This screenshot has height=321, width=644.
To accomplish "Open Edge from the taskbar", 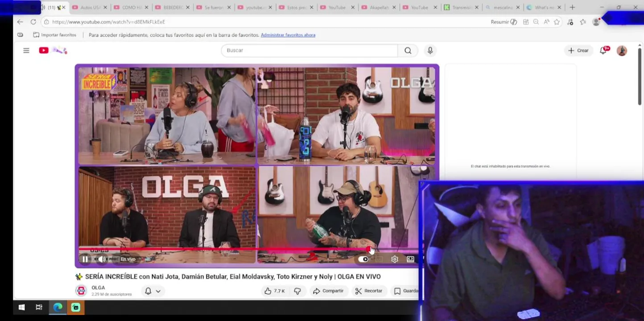I will click(x=58, y=307).
